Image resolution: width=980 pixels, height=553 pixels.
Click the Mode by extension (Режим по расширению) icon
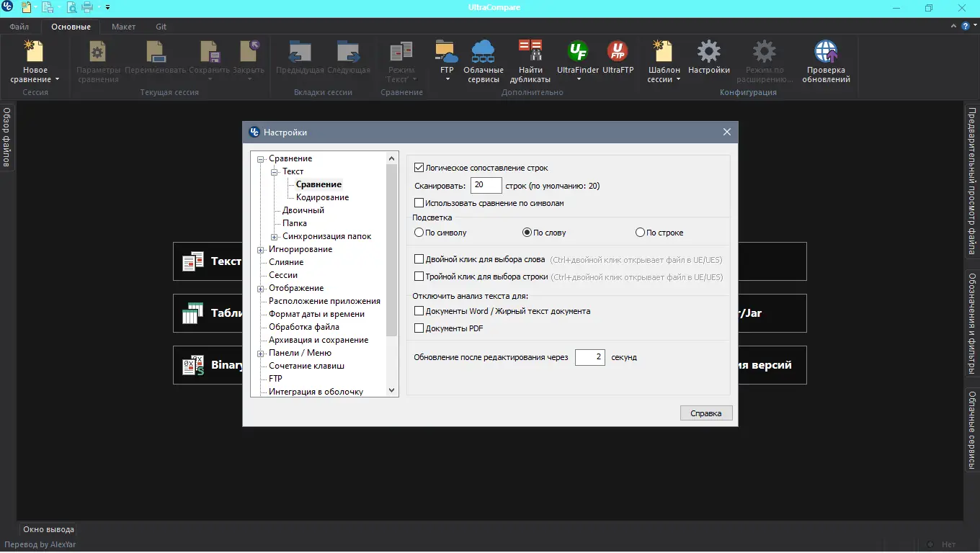(x=765, y=52)
